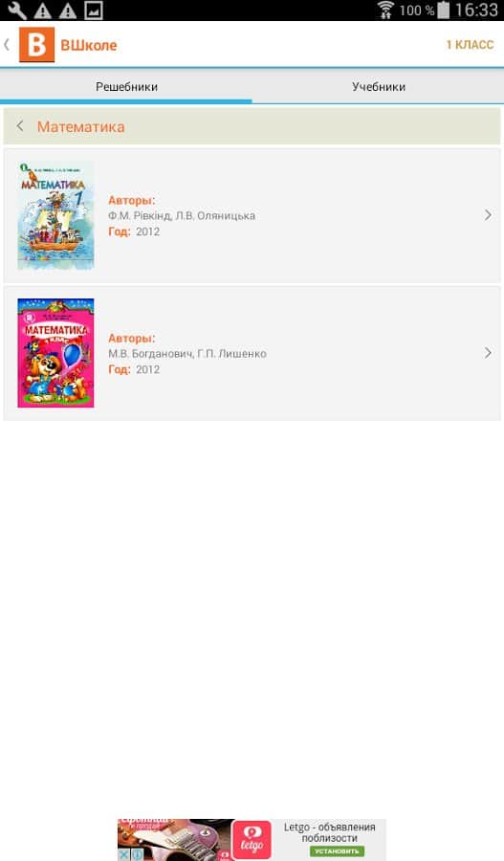This screenshot has height=861, width=504.
Task: Tap the first warning triangle icon
Action: (42, 11)
